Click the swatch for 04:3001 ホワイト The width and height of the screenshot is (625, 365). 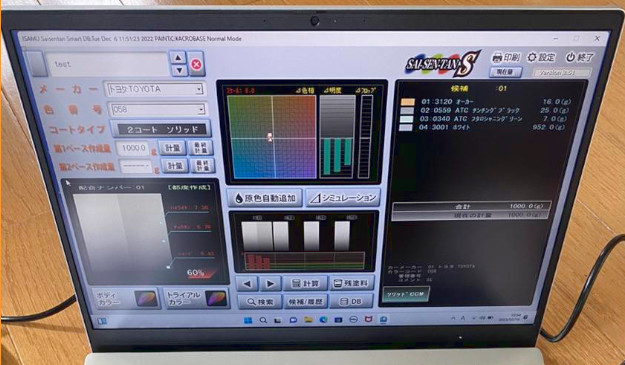pyautogui.click(x=406, y=128)
